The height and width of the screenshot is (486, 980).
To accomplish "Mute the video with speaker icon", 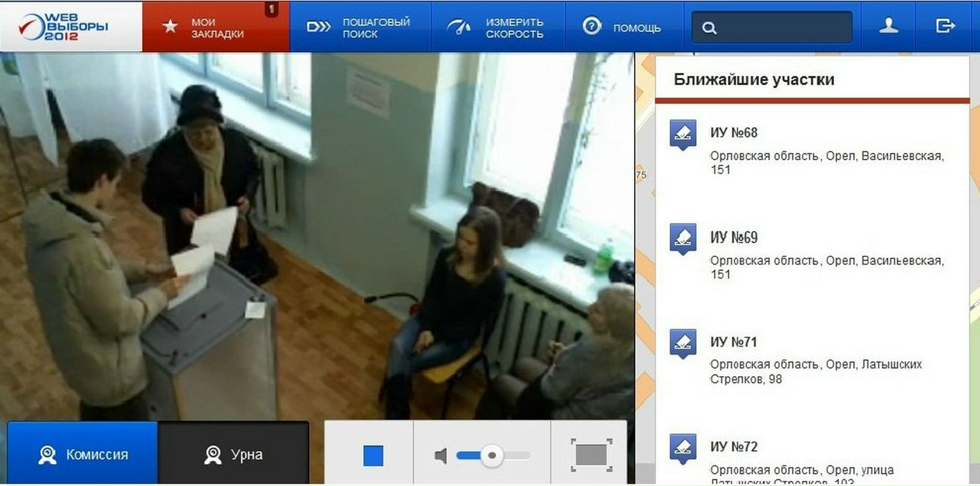I will click(441, 456).
